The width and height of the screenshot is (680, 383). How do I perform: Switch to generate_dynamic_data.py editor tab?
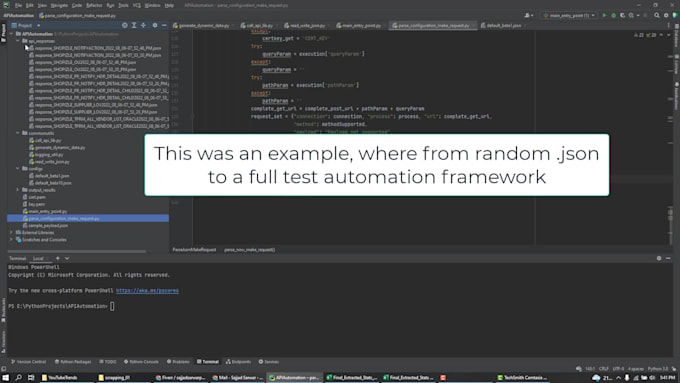click(203, 26)
